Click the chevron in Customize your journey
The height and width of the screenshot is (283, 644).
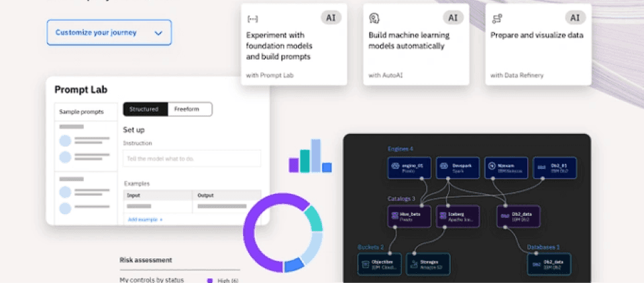(x=158, y=34)
